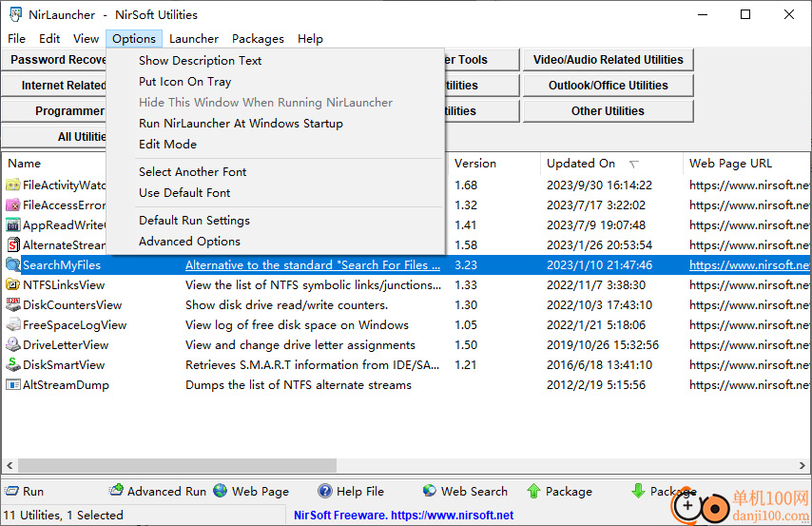Click the date 2019/10/26 15:32:56
The width and height of the screenshot is (812, 526).
click(603, 345)
